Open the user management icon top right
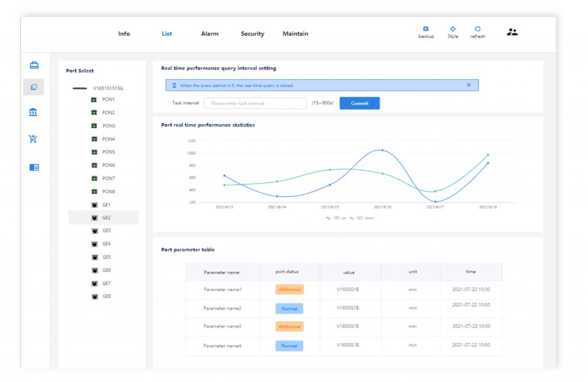The width and height of the screenshot is (588, 382). [x=512, y=32]
